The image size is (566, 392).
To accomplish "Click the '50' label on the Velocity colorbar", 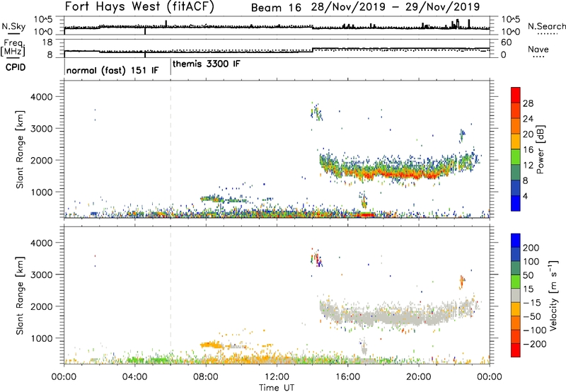I will click(528, 275).
